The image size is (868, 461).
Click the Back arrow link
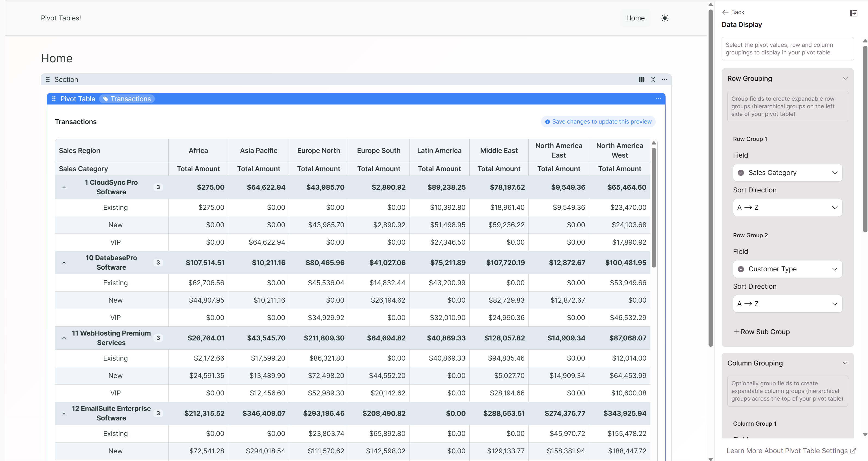coord(733,12)
